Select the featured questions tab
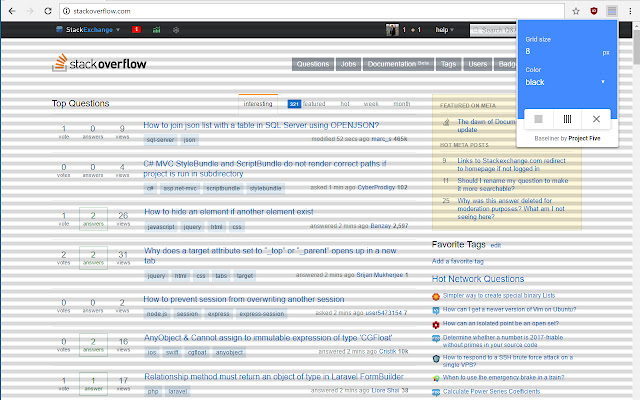The height and width of the screenshot is (400, 640). click(x=307, y=104)
